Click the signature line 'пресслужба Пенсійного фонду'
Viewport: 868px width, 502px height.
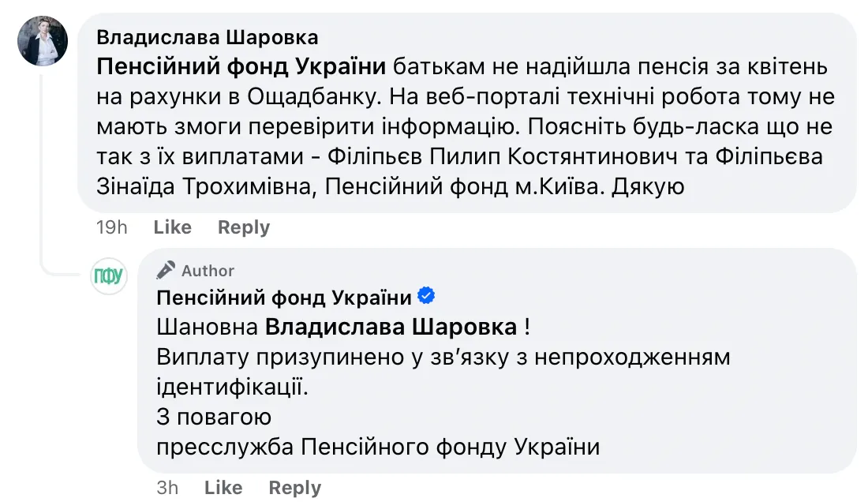377,448
